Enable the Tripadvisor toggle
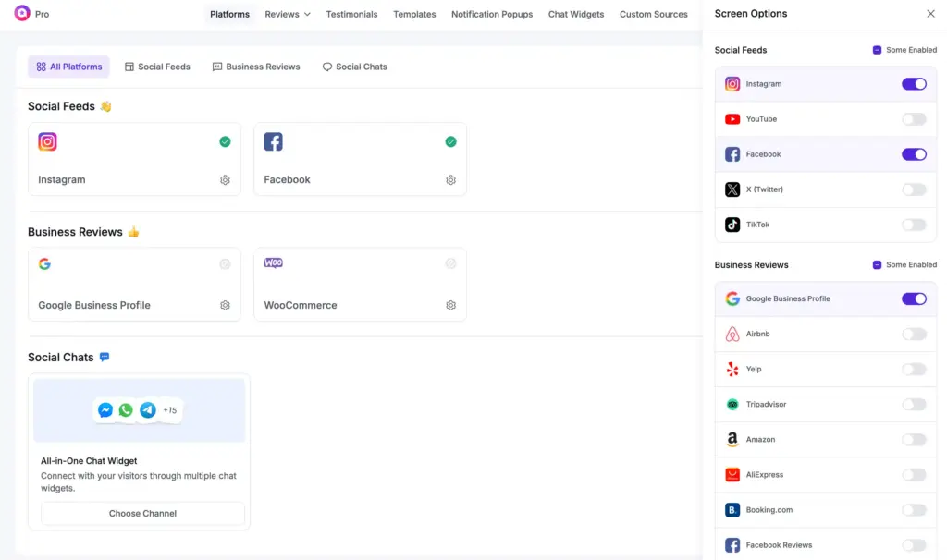The width and height of the screenshot is (947, 560). coord(914,405)
